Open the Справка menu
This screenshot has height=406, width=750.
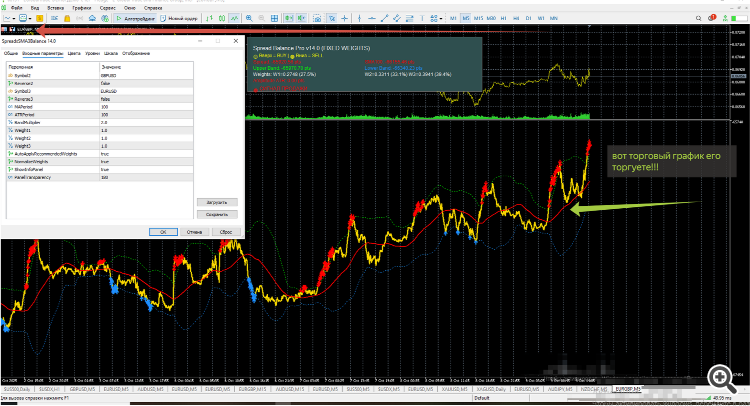[x=153, y=8]
